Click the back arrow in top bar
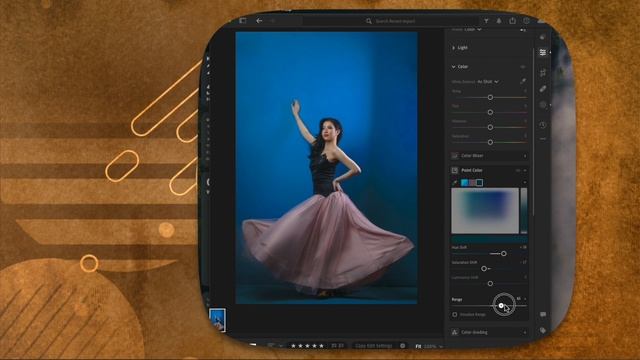Viewport: 640px width, 360px height. click(x=259, y=20)
